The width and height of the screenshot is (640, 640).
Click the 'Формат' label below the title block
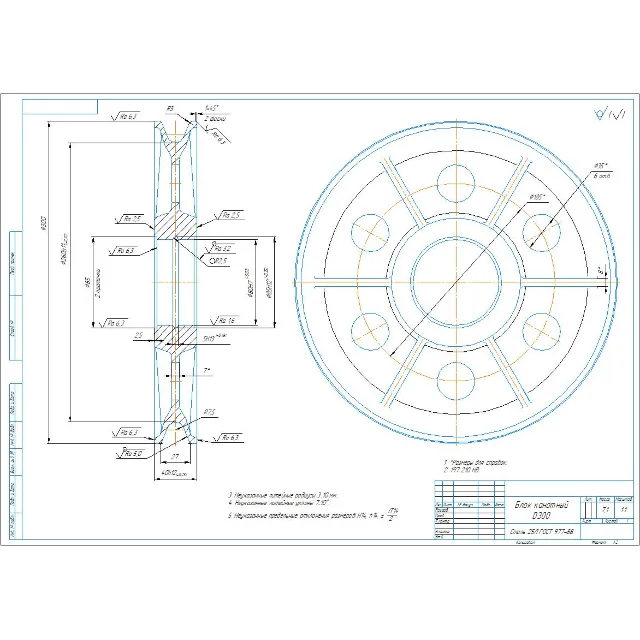pyautogui.click(x=599, y=542)
